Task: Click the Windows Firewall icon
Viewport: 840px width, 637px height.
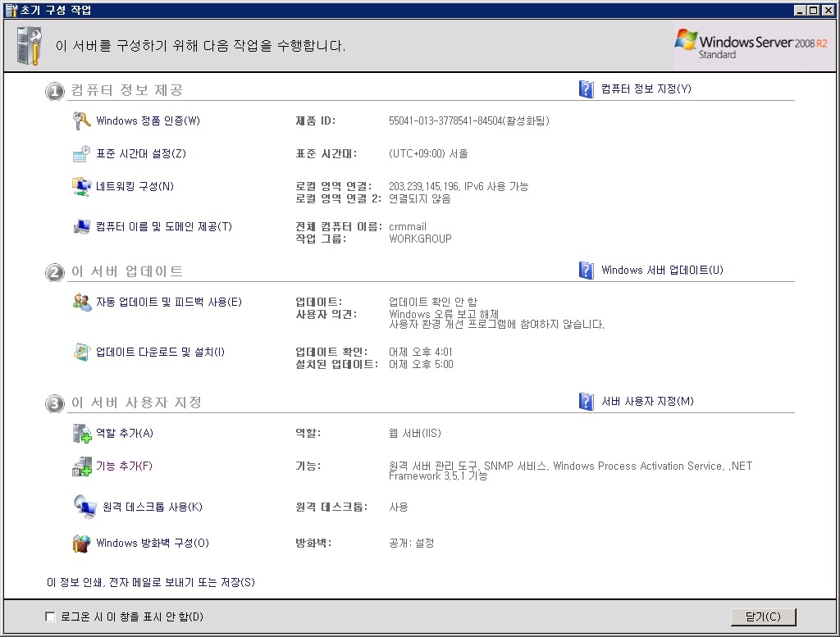Action: pyautogui.click(x=81, y=544)
